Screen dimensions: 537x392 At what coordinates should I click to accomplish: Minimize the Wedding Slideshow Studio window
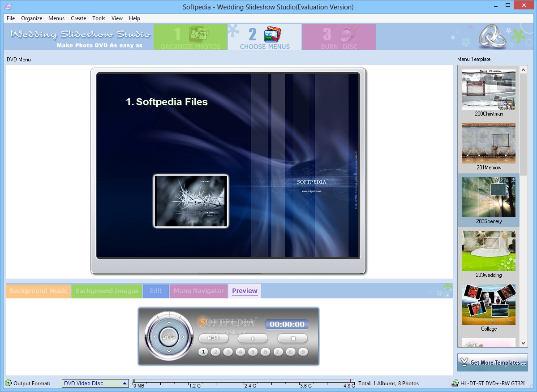point(496,5)
